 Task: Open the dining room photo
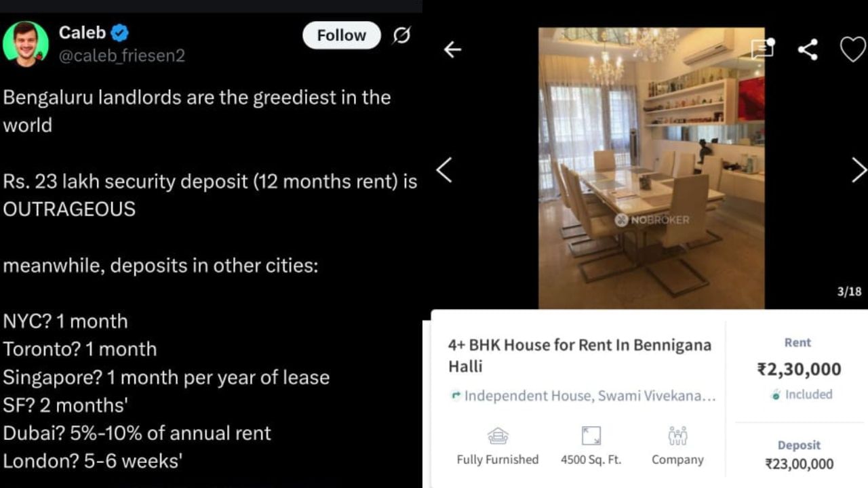pos(651,168)
